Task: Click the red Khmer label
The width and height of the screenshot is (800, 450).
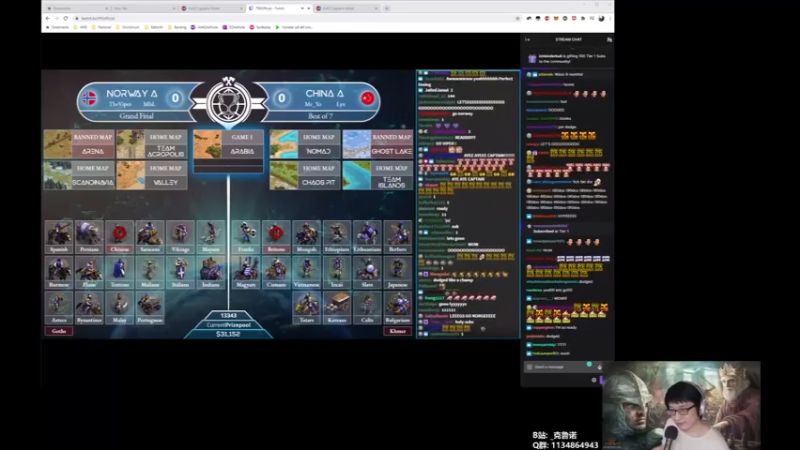Action: 397,331
